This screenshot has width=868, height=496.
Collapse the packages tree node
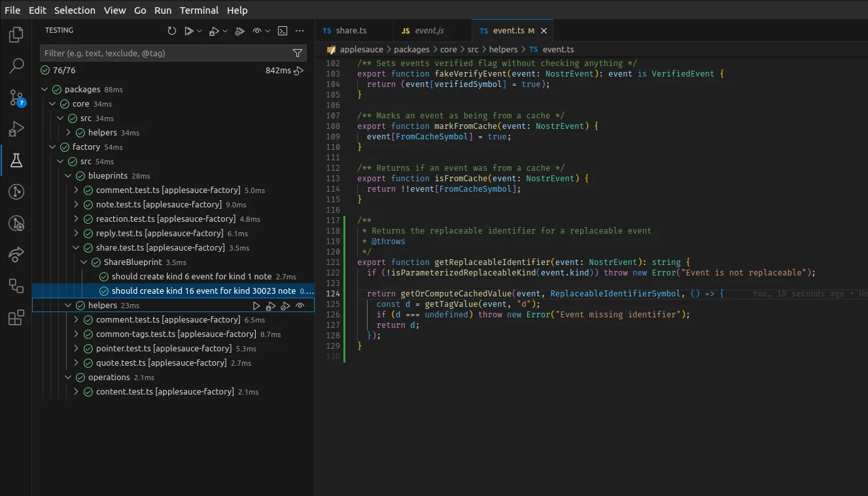(44, 90)
